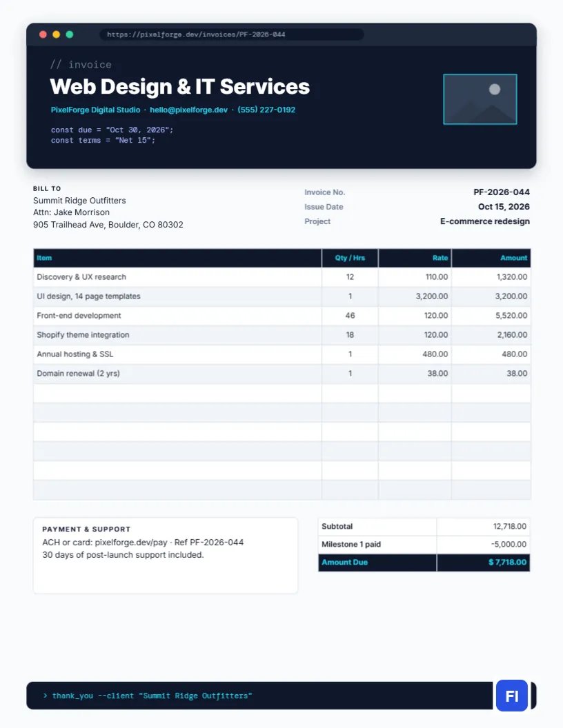Click the 30 days post-launch support line
563x728 pixels.
[123, 555]
